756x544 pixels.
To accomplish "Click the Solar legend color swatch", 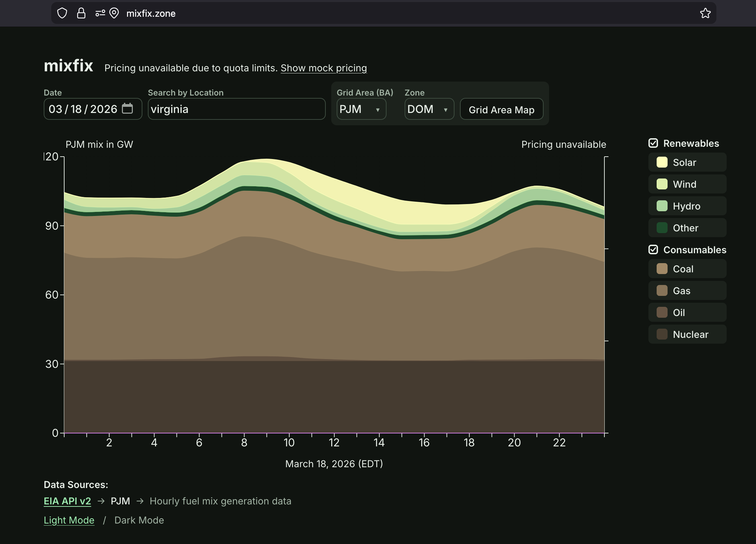I will pos(662,162).
